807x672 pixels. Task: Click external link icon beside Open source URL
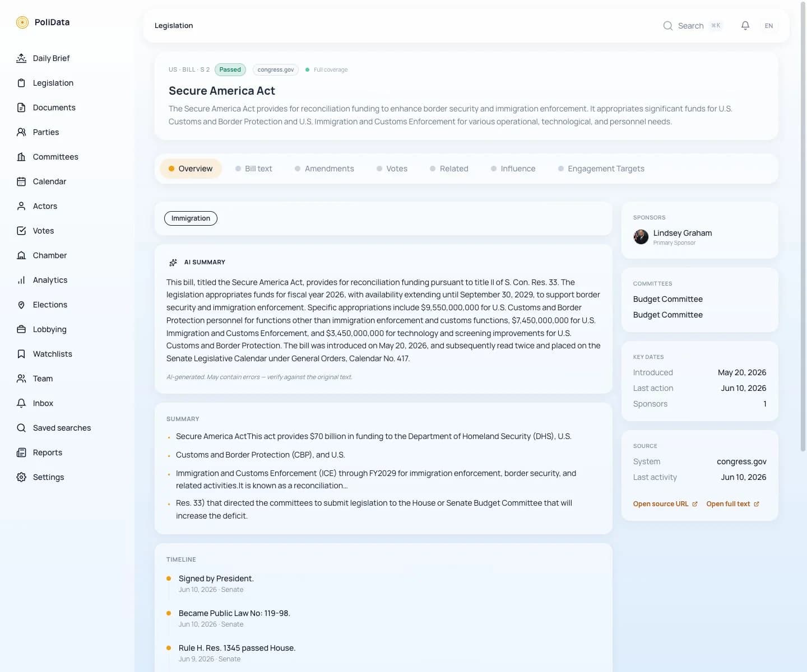point(695,504)
